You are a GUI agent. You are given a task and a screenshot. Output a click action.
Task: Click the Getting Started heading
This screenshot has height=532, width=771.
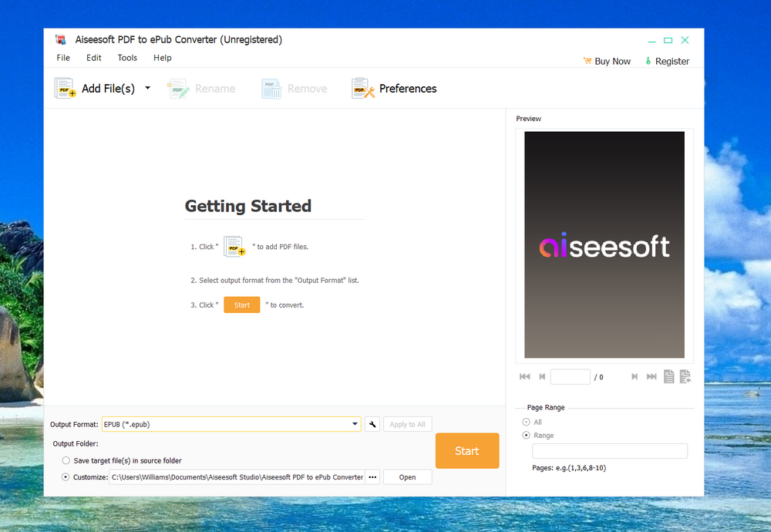(x=247, y=206)
